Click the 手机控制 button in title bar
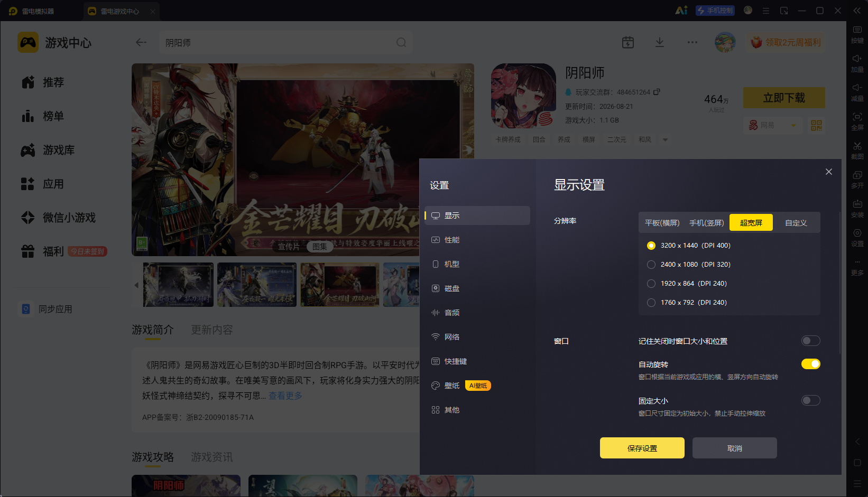868x497 pixels. pos(715,11)
